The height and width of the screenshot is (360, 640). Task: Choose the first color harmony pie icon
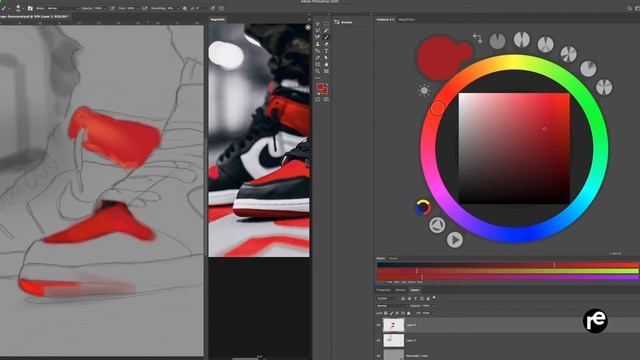(497, 41)
